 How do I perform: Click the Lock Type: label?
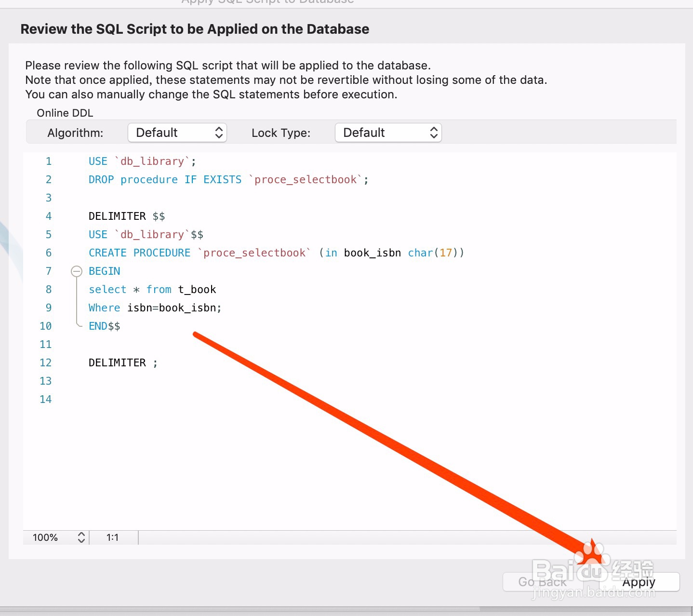coord(281,133)
